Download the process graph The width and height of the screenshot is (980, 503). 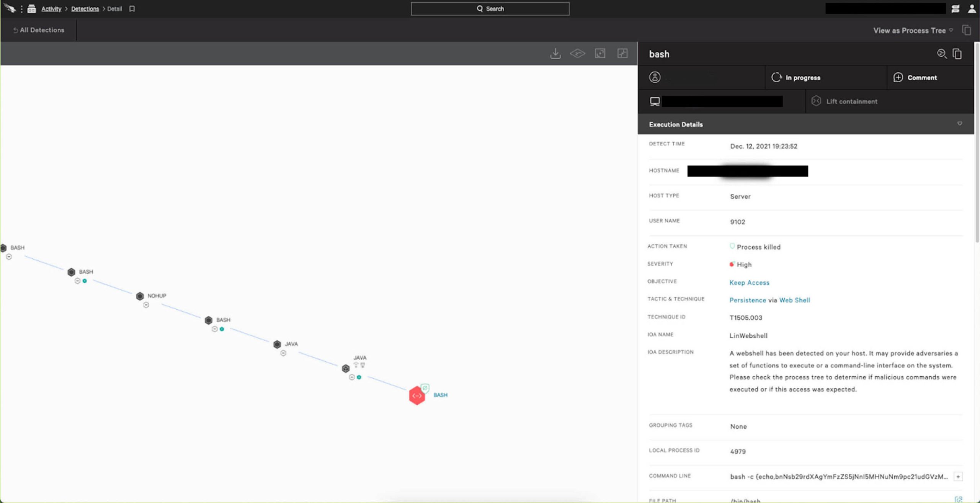click(x=555, y=54)
